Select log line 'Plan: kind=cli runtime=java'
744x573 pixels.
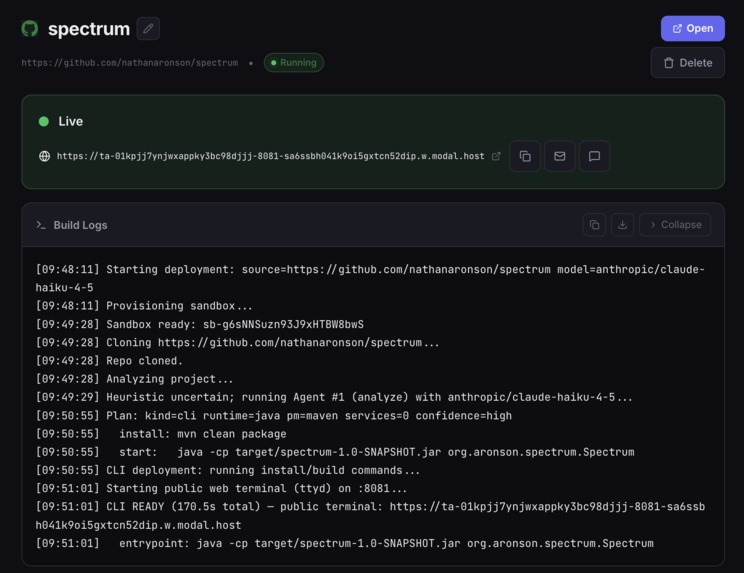274,416
